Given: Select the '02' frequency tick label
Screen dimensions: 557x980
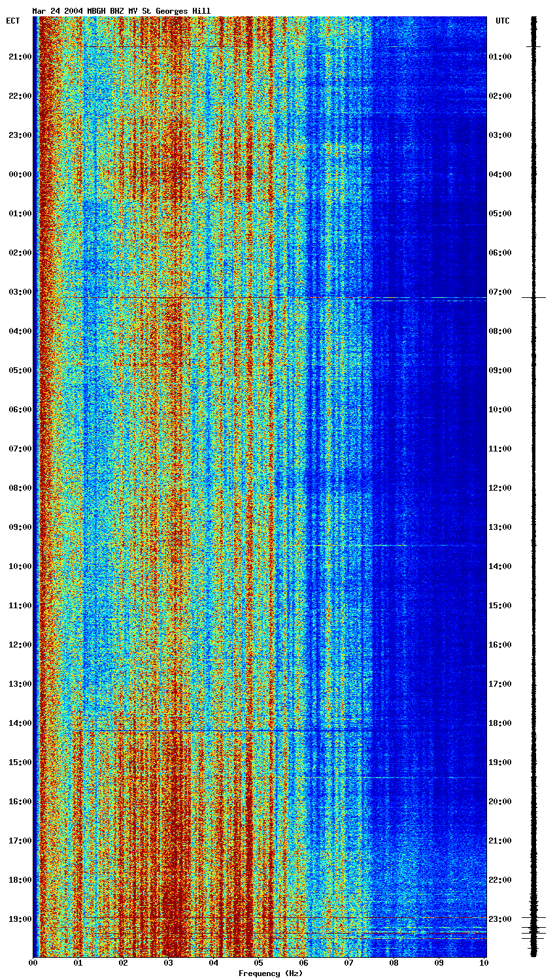Looking at the screenshot, I should (x=124, y=963).
